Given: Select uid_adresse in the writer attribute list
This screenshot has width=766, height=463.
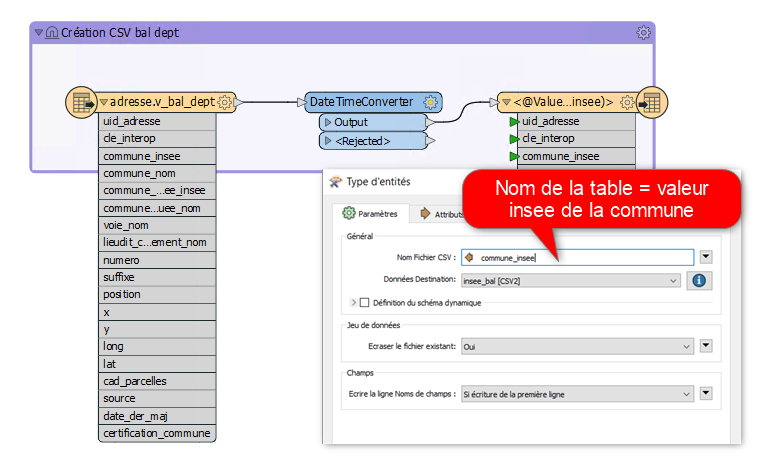Looking at the screenshot, I should coord(576,122).
